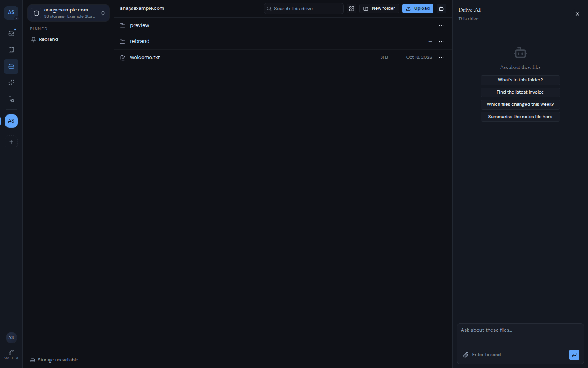Pick "Summarise the notes file here" suggestion
This screenshot has height=368, width=588.
tap(520, 117)
